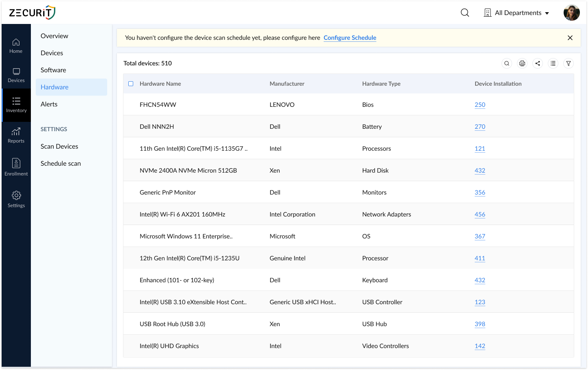Open installation count 270 for Dell NNN2H
Viewport: 588px width, 370px height.
click(x=480, y=127)
